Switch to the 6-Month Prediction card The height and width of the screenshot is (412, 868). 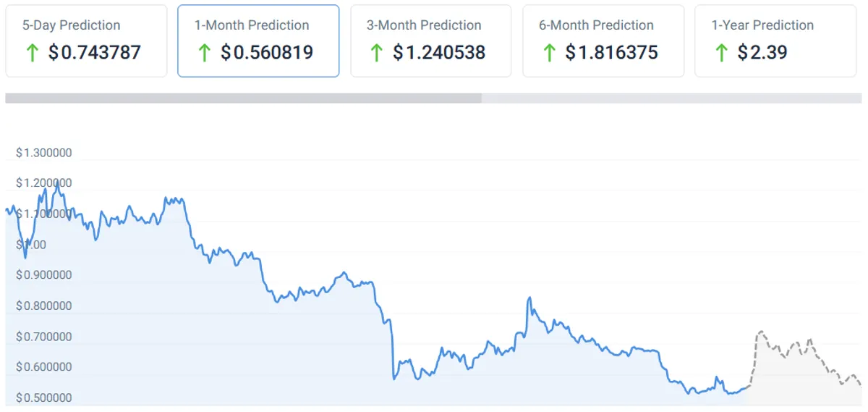click(603, 41)
